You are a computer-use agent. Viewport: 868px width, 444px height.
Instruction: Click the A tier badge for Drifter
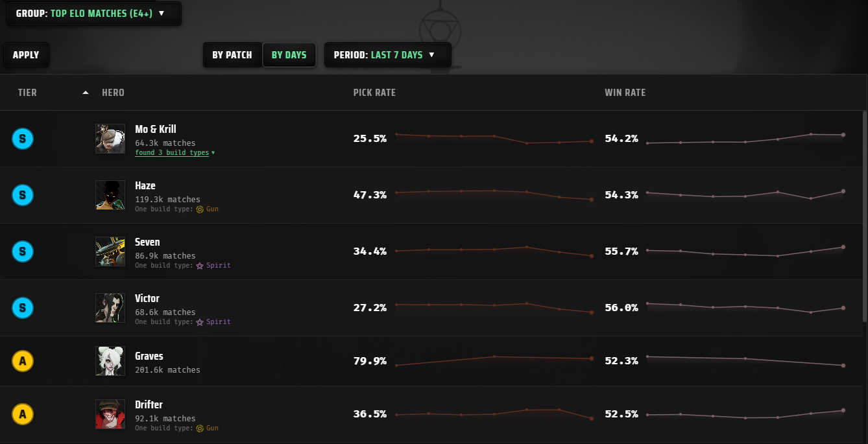[x=23, y=414]
